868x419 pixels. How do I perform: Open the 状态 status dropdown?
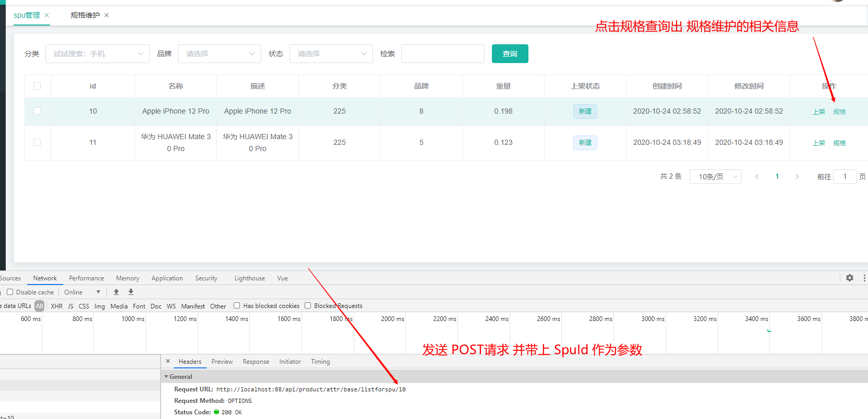click(331, 54)
